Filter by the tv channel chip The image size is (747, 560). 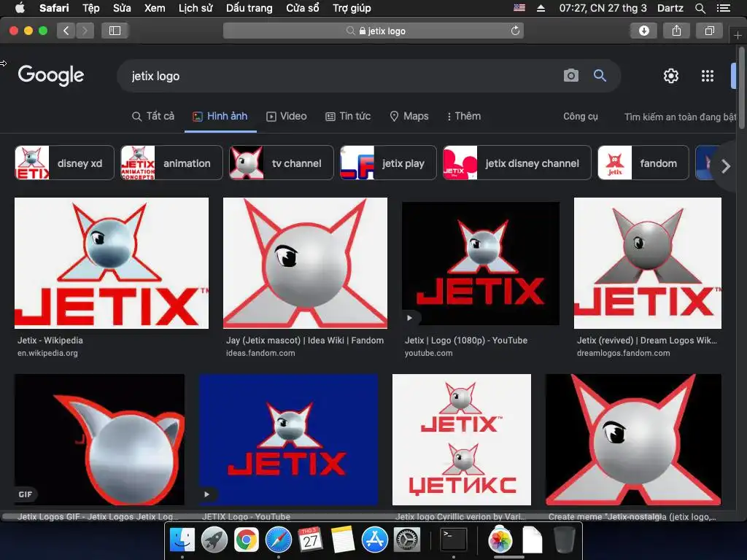click(281, 163)
